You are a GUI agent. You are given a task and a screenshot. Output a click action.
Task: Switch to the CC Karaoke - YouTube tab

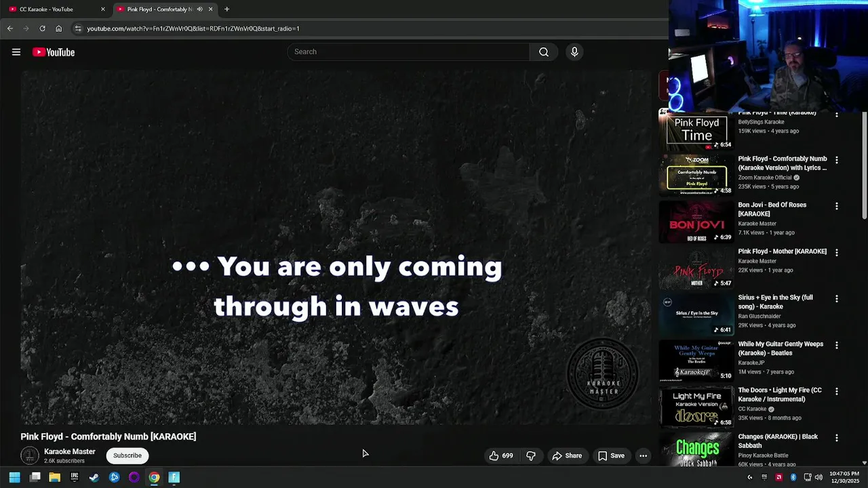click(x=54, y=9)
